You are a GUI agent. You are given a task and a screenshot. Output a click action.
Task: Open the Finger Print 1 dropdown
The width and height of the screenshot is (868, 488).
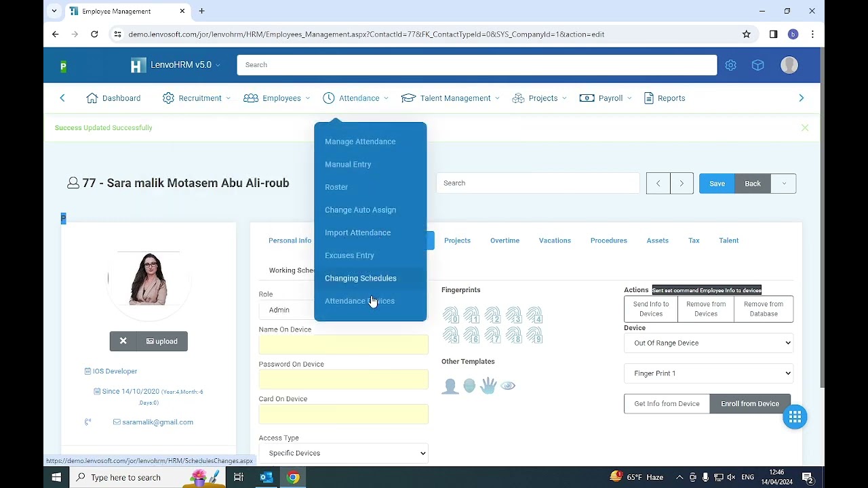(709, 373)
